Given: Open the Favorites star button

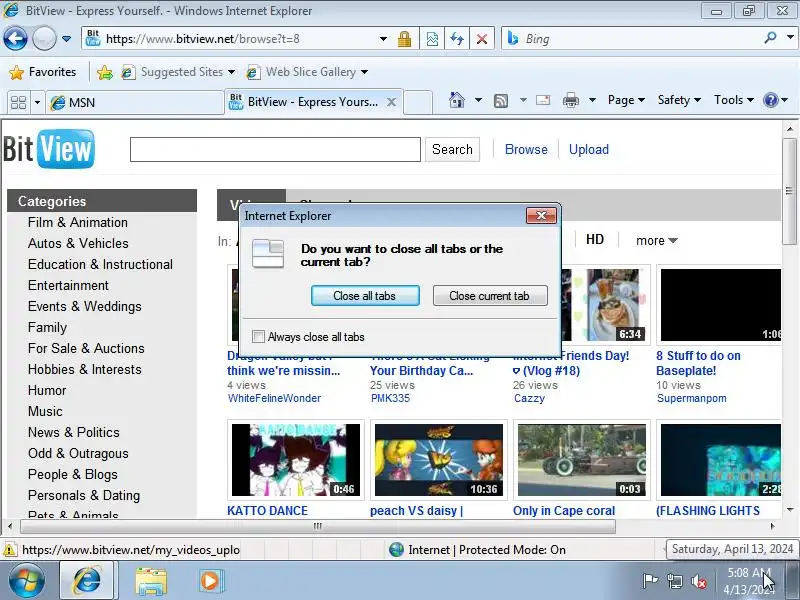Looking at the screenshot, I should [x=43, y=72].
